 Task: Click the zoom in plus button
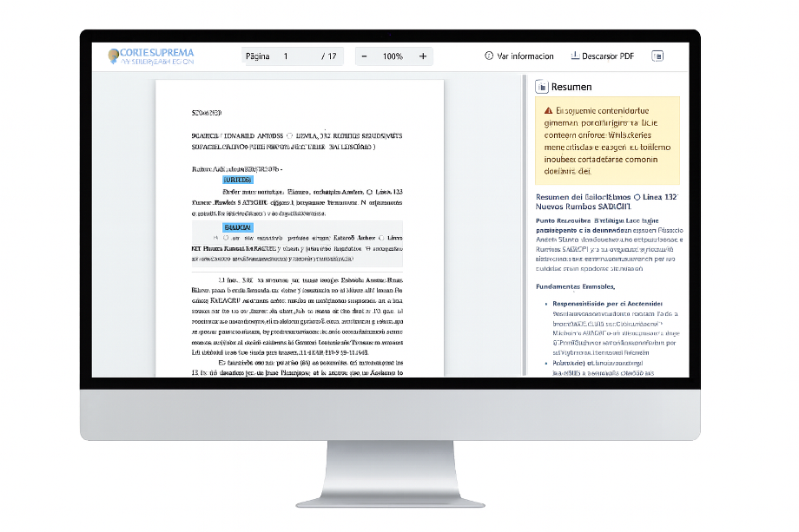click(423, 56)
